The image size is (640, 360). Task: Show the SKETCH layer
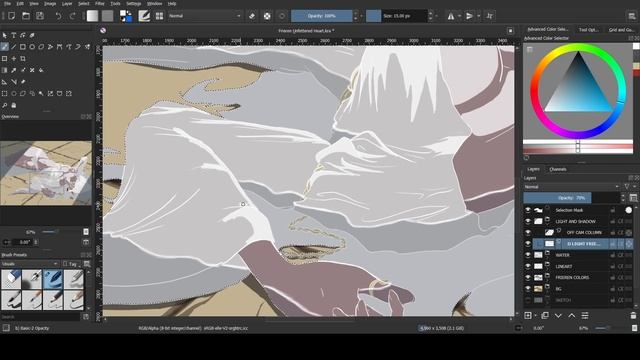click(x=528, y=300)
